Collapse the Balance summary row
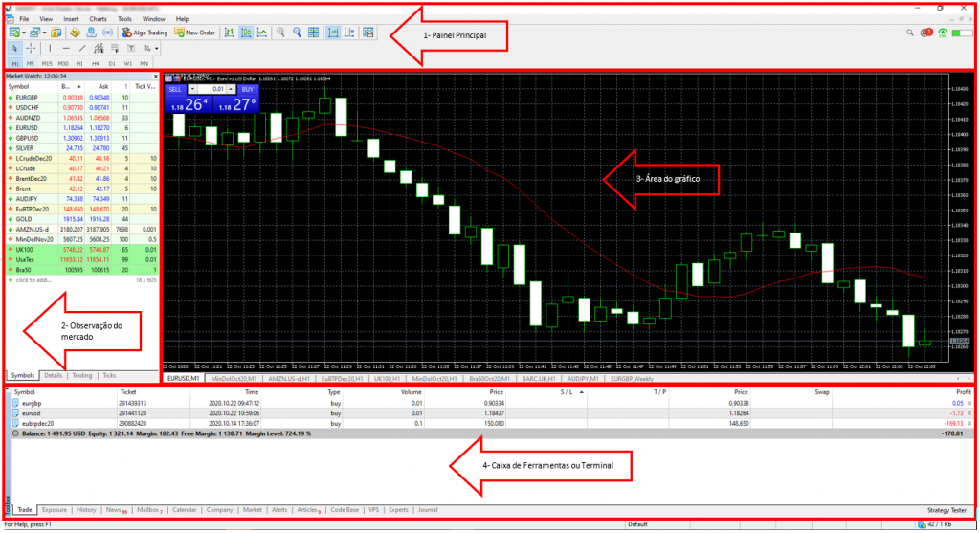The width and height of the screenshot is (980, 533). 15,433
